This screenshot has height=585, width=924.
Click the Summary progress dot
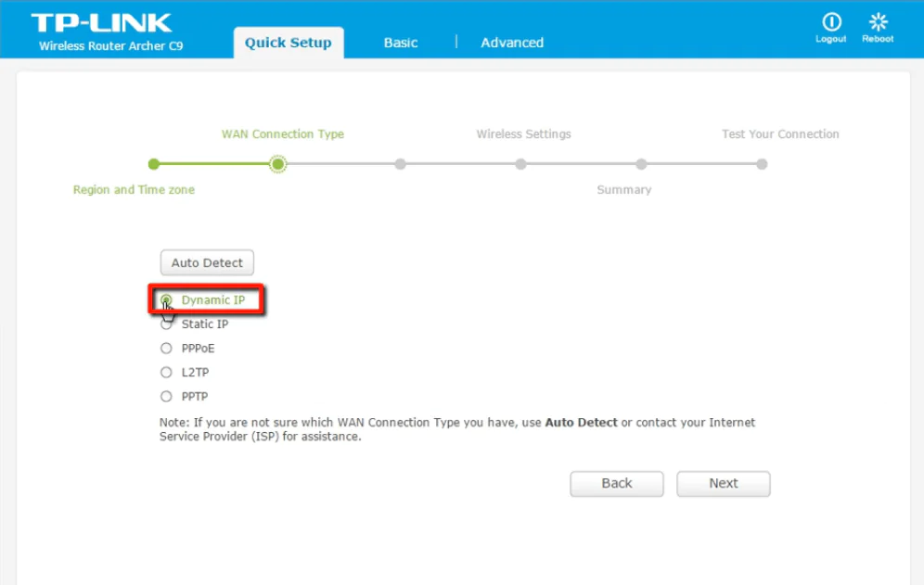[641, 164]
